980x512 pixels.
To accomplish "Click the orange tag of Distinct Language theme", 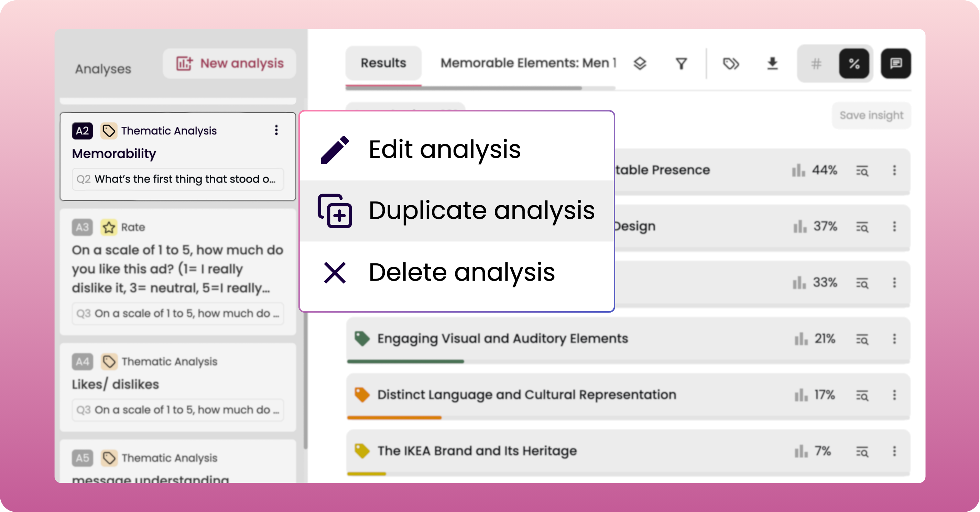I will pos(361,394).
